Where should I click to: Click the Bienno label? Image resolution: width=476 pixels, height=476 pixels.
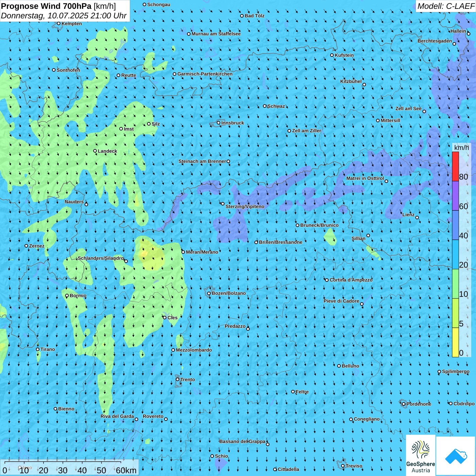coord(66,409)
